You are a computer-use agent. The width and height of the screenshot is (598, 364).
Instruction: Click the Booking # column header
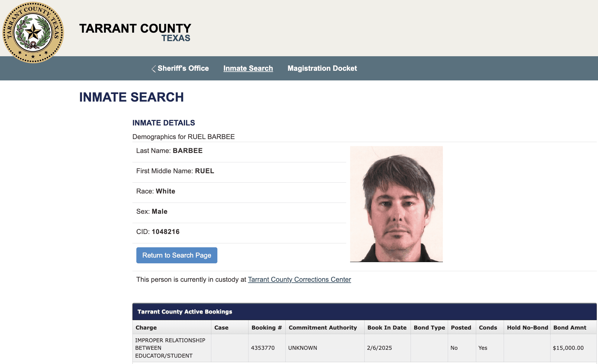[266, 327]
